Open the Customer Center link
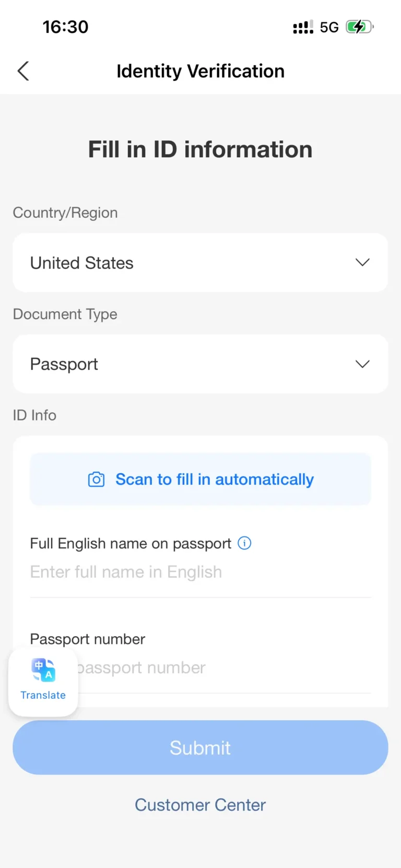Viewport: 401px width, 868px height. [200, 804]
